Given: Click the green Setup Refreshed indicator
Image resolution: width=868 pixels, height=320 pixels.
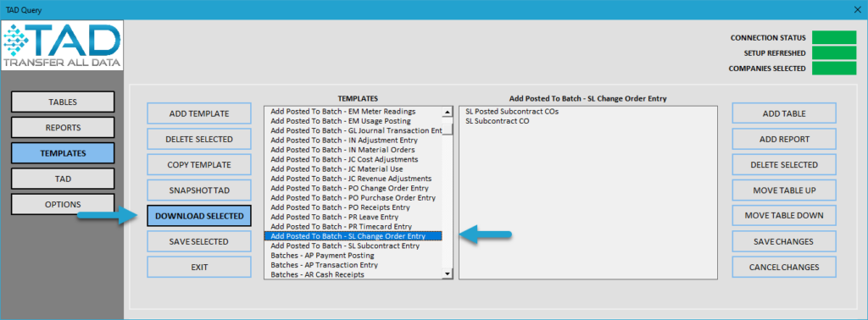Looking at the screenshot, I should [834, 53].
